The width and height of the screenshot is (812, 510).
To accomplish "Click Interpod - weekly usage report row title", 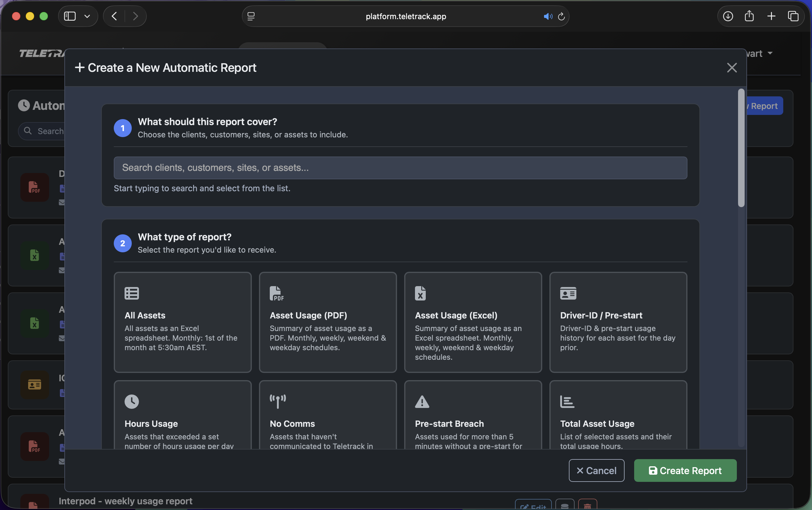I will [x=125, y=501].
